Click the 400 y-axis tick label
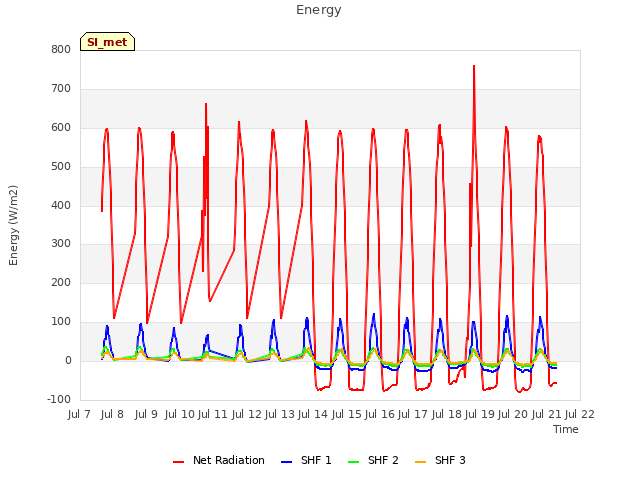640x480 pixels. click(61, 205)
